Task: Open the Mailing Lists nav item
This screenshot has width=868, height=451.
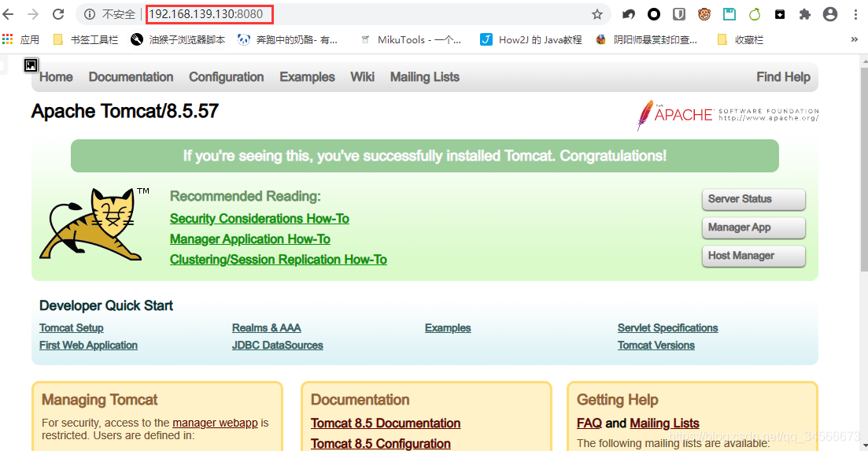Action: [x=425, y=77]
